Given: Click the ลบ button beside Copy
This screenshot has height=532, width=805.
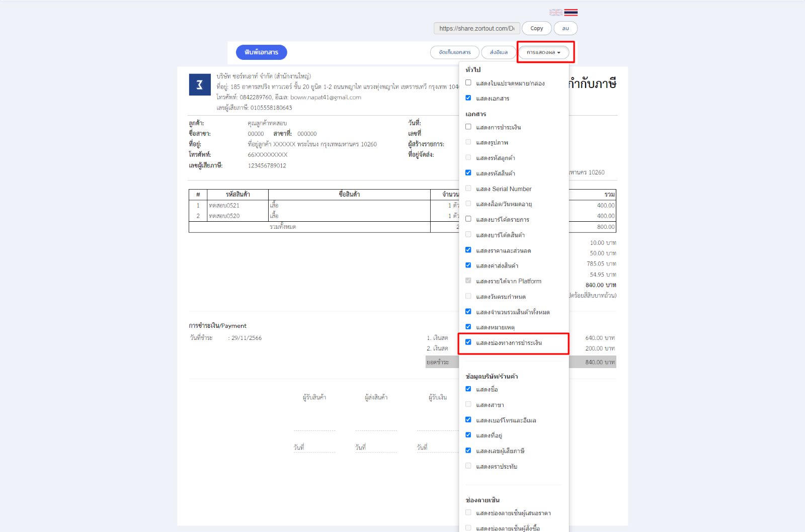Looking at the screenshot, I should (x=566, y=29).
